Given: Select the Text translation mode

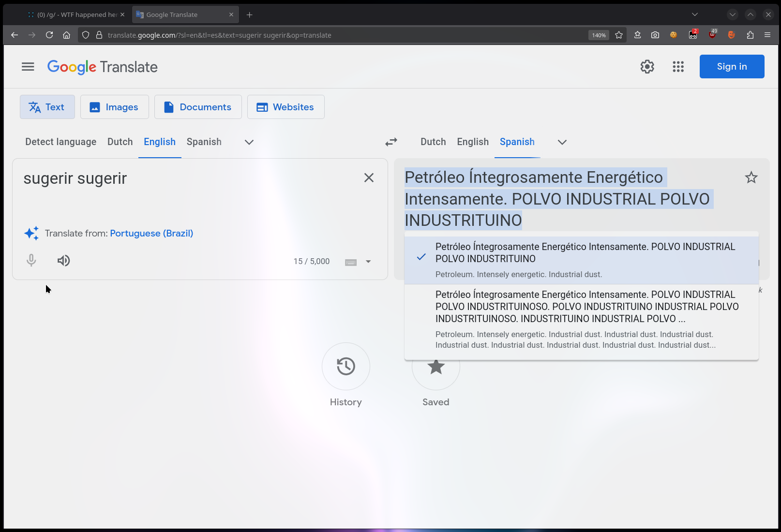Looking at the screenshot, I should pos(47,107).
